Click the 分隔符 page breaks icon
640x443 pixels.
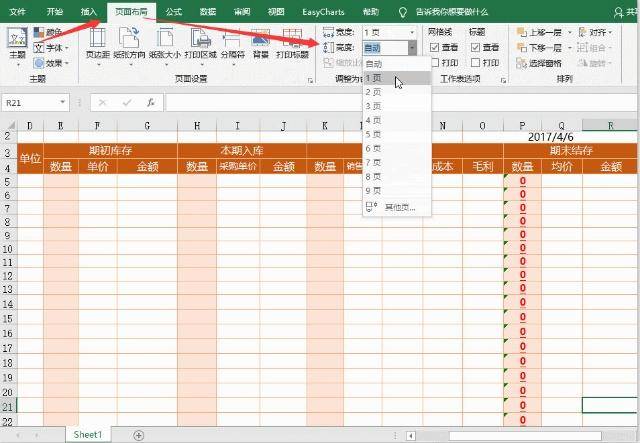tap(231, 43)
